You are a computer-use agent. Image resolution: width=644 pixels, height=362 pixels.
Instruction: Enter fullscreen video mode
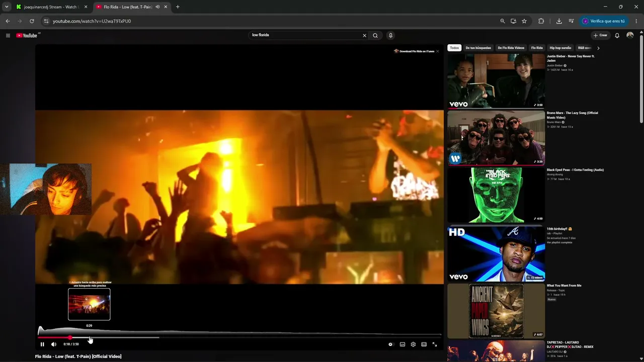point(435,344)
